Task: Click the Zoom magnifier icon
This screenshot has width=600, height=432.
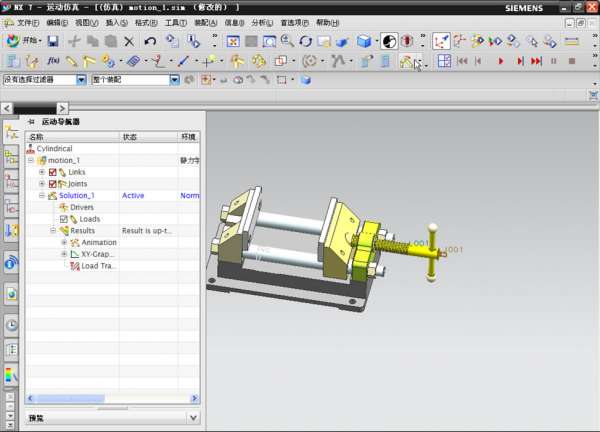Action: coord(287,41)
